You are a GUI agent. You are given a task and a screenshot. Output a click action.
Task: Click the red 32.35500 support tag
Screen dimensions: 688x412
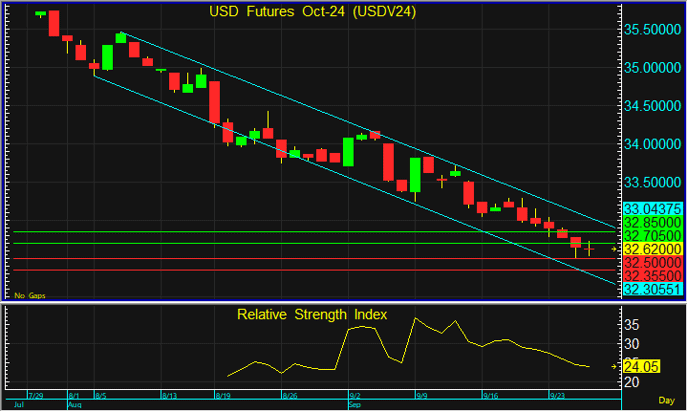click(652, 275)
